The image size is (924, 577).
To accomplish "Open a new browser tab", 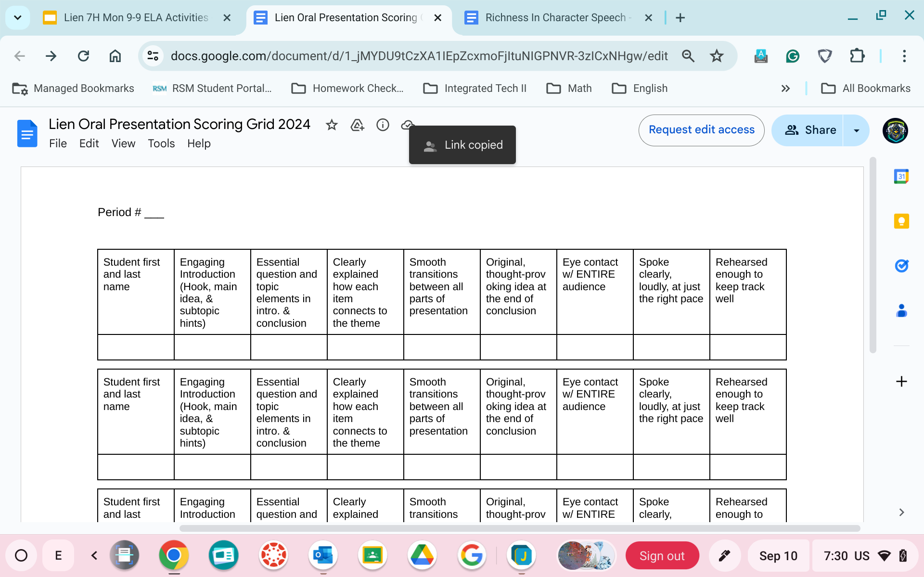I will 680,18.
